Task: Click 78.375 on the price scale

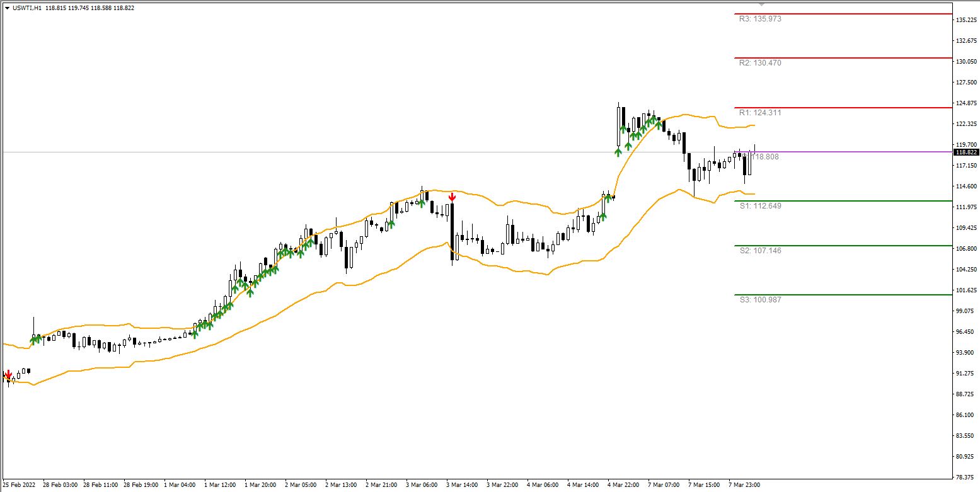Action: (x=966, y=478)
